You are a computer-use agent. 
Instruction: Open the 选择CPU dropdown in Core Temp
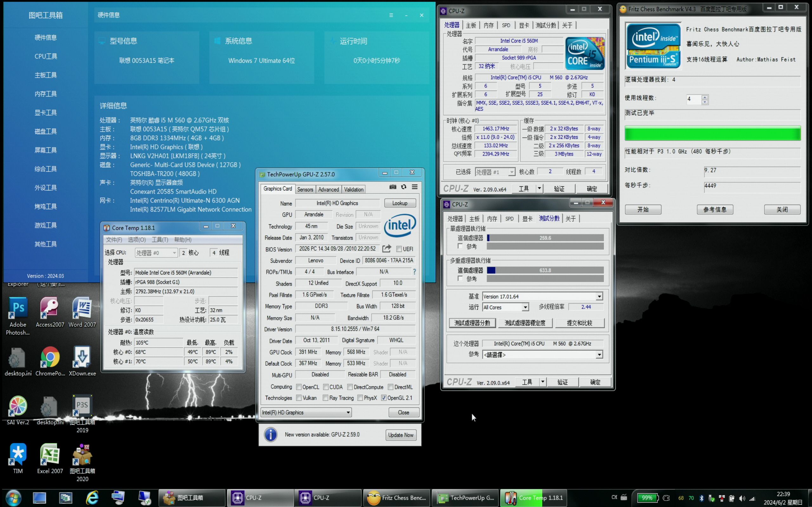174,253
